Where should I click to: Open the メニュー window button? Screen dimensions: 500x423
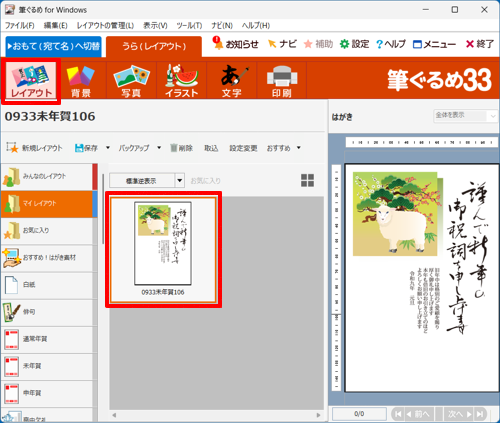(434, 44)
